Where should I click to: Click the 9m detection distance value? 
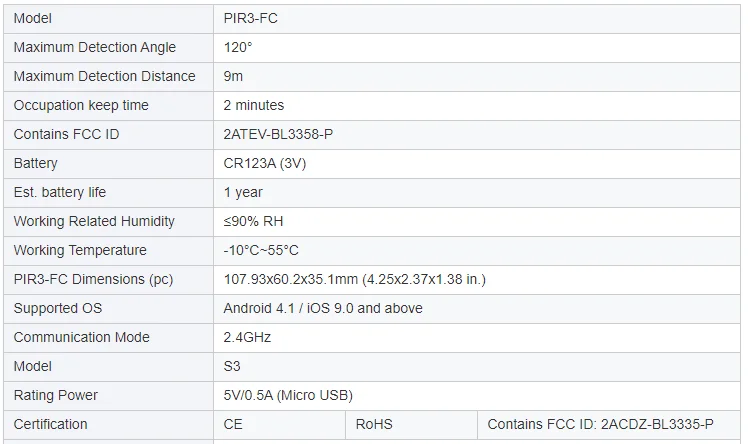[x=234, y=76]
